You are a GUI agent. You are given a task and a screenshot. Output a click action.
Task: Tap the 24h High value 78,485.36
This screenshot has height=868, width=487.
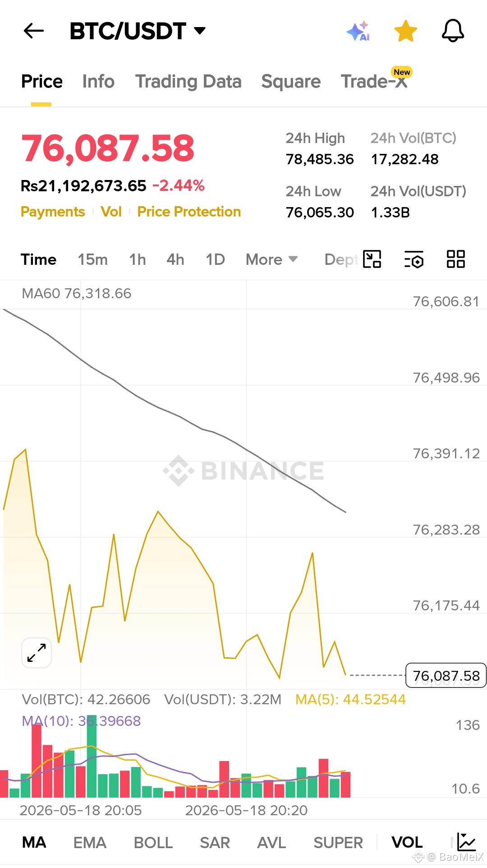tap(320, 159)
